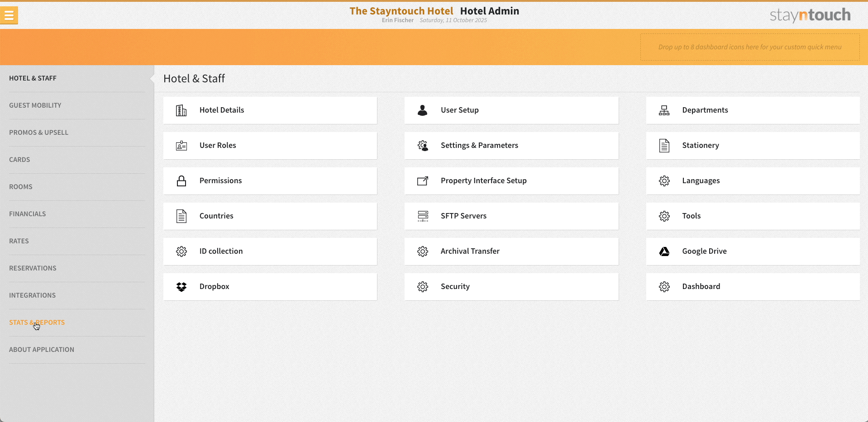The height and width of the screenshot is (422, 868).
Task: Click the Countries document icon
Action: tap(181, 216)
